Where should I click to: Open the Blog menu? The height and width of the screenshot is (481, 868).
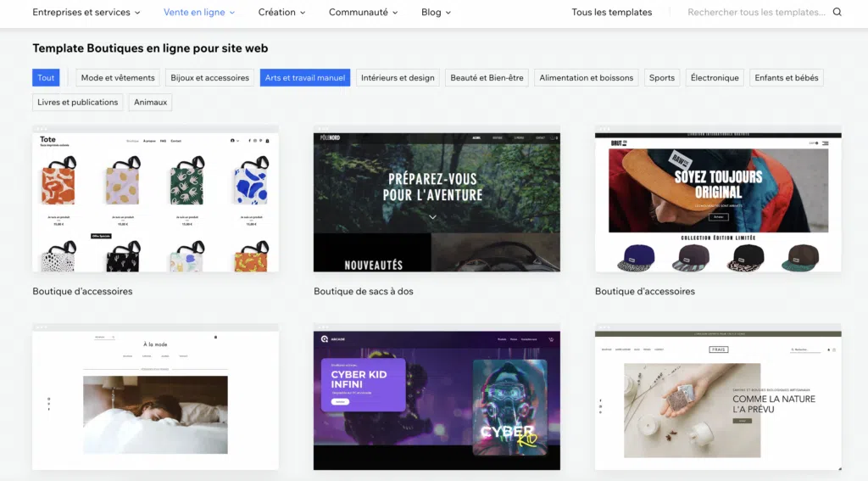pos(436,13)
